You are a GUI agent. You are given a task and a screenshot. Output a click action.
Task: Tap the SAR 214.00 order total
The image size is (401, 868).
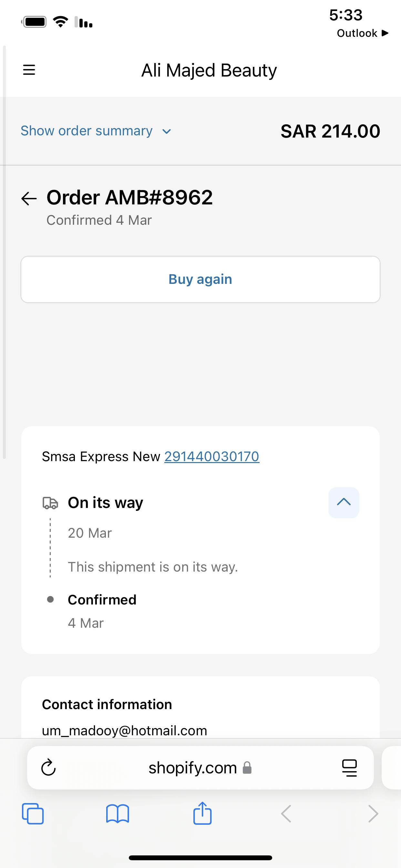[330, 131]
